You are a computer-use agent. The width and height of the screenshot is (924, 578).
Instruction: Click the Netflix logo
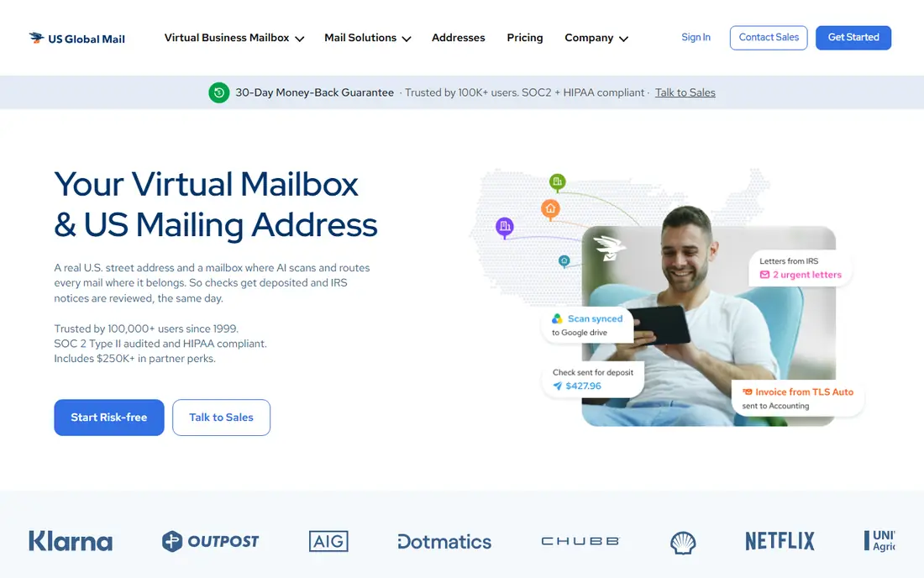[x=780, y=541]
